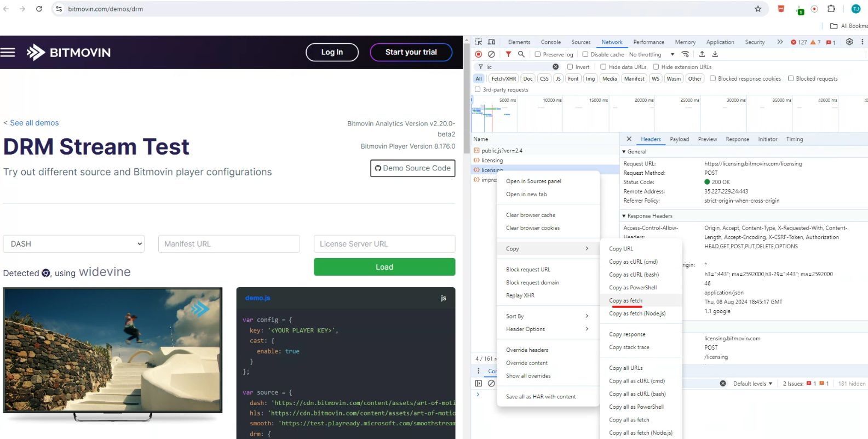
Task: Choose Save all as HAR with content
Action: (548, 397)
